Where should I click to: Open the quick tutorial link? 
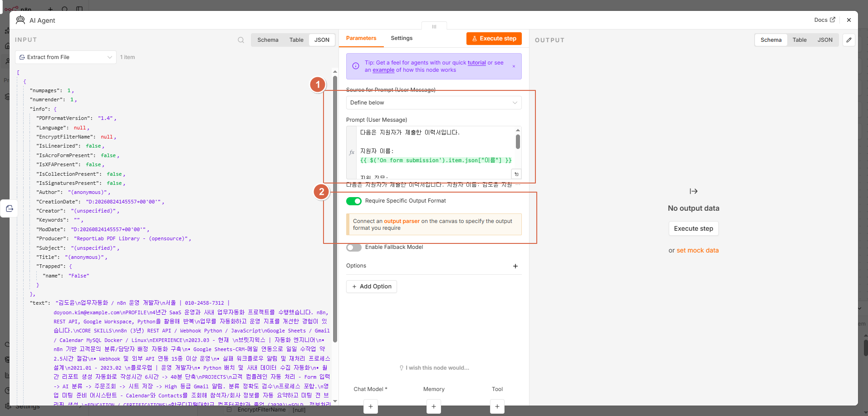[x=476, y=63]
